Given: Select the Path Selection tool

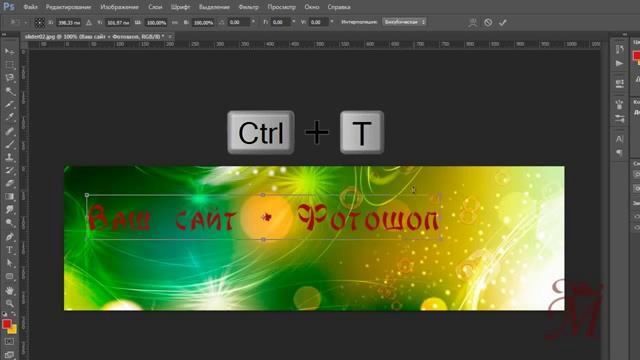Looking at the screenshot, I should 10,263.
